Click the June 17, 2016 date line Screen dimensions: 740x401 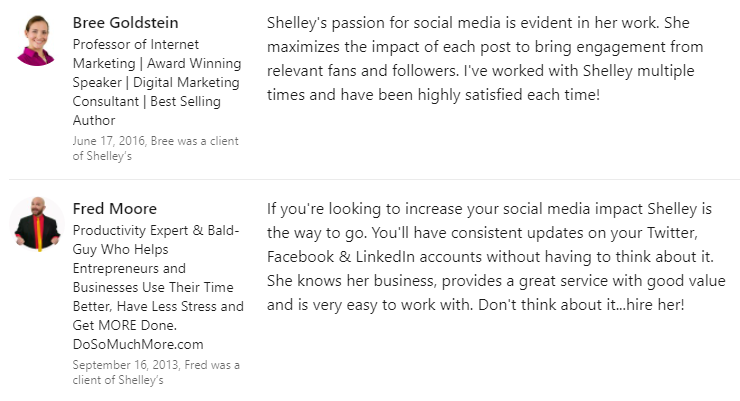click(x=155, y=148)
